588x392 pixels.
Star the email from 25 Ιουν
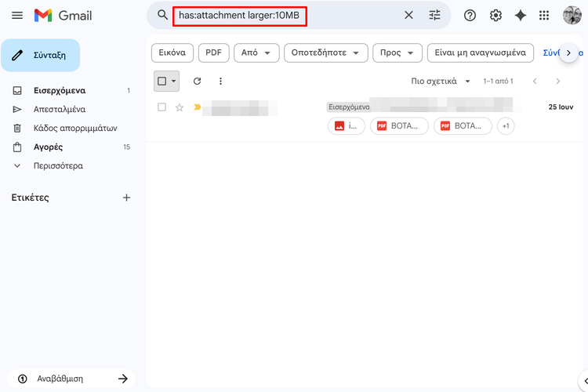[180, 107]
